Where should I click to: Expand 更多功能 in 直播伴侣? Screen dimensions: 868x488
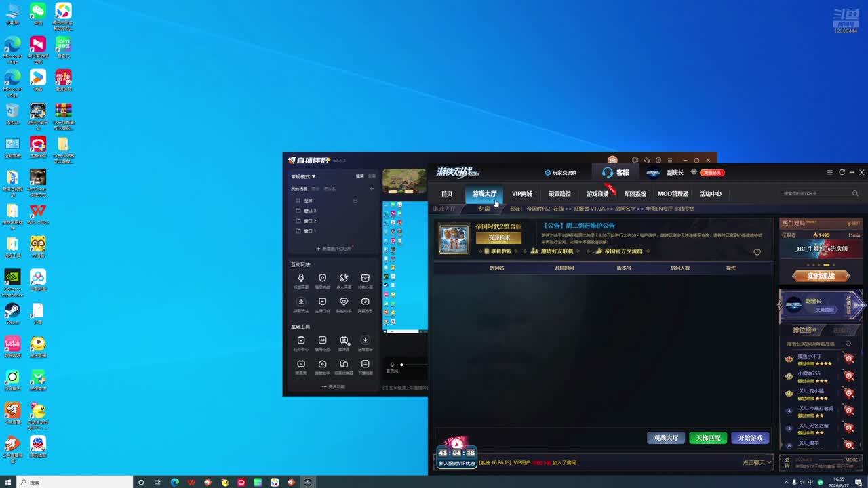[333, 387]
